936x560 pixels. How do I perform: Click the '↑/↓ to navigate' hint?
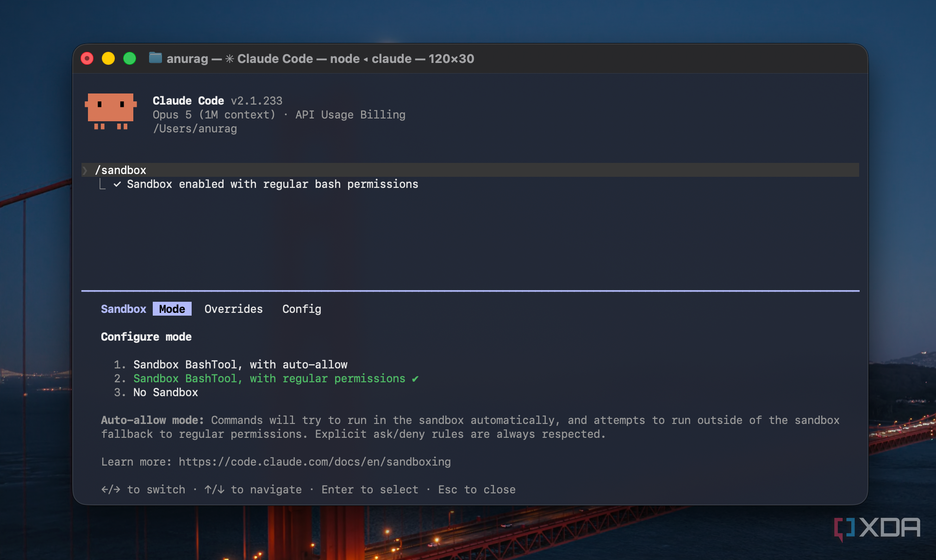coord(253,490)
